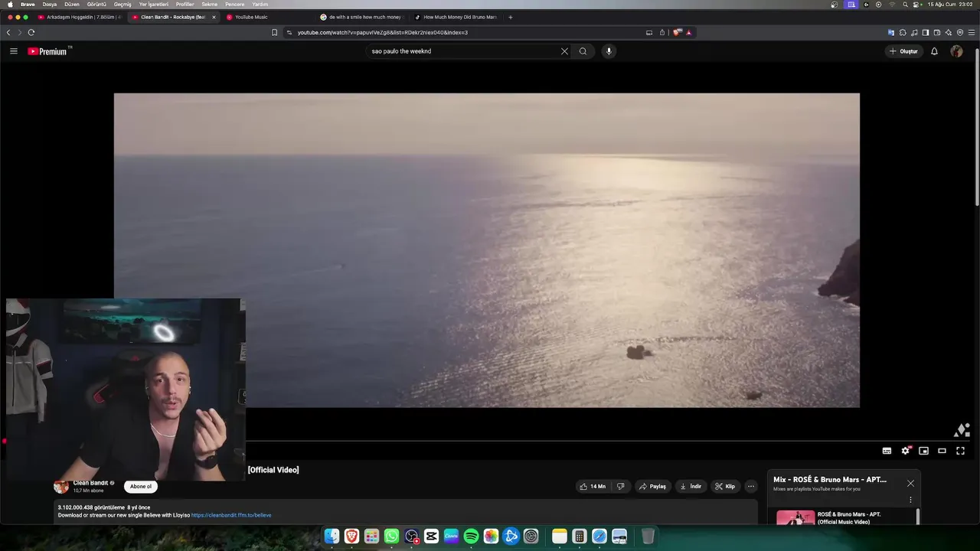The height and width of the screenshot is (551, 980).
Task: Open the Yer İşaretleri menu
Action: (x=154, y=4)
